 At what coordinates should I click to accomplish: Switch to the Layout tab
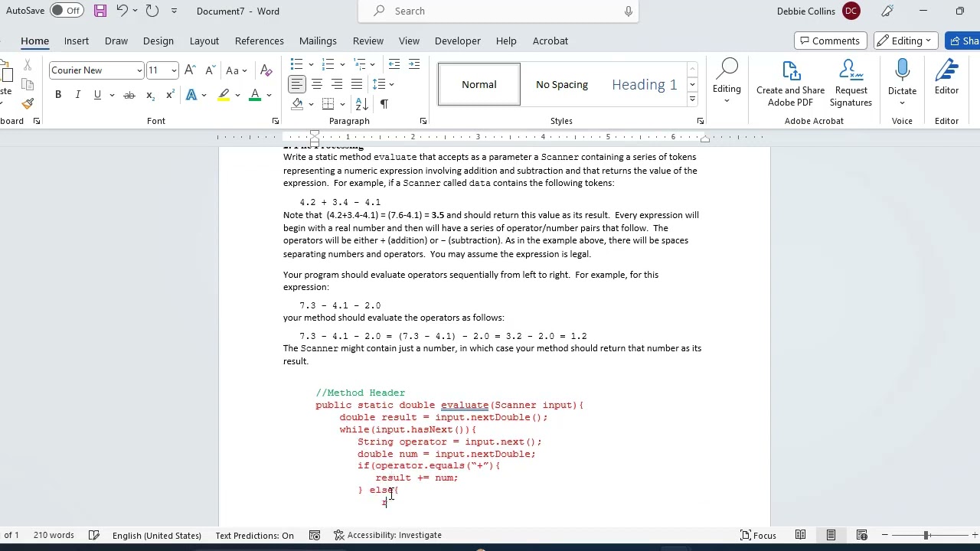(x=204, y=41)
